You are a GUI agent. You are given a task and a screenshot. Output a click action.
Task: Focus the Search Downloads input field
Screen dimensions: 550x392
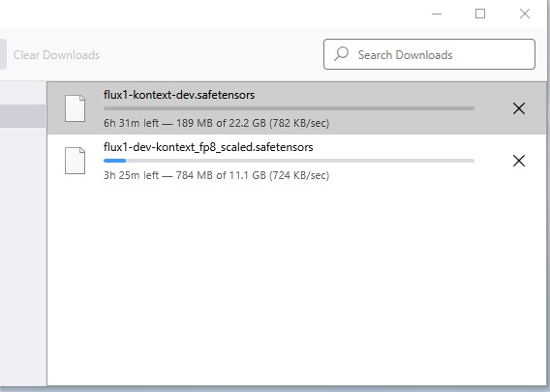point(429,54)
